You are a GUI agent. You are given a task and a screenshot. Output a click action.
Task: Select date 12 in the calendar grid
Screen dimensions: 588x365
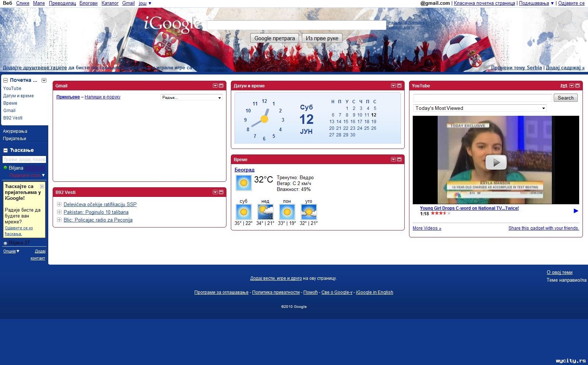(x=374, y=115)
